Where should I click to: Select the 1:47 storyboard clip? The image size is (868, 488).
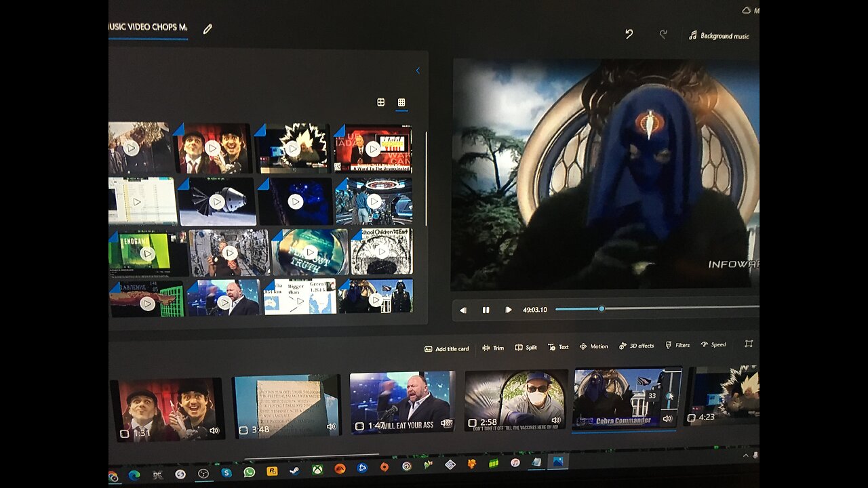[x=402, y=402]
